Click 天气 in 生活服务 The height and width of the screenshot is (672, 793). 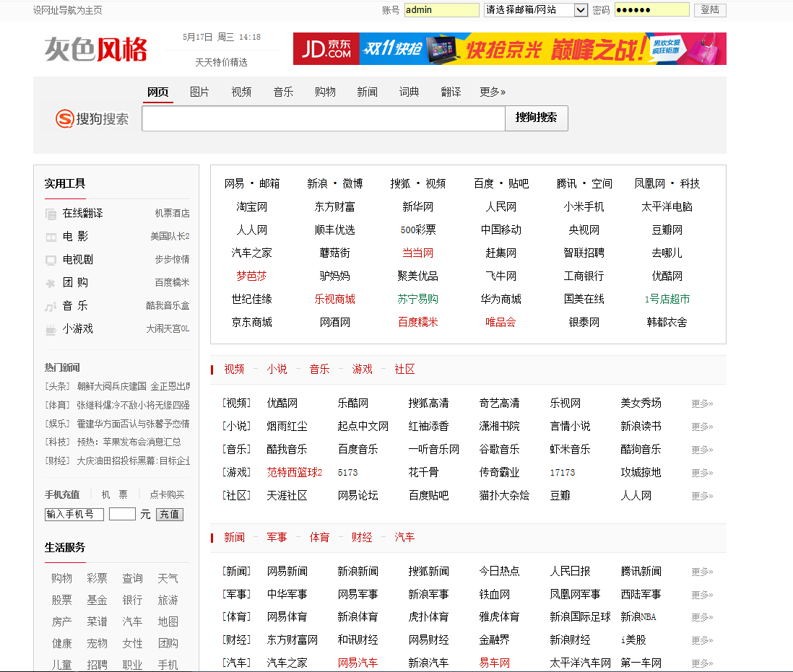tap(168, 579)
